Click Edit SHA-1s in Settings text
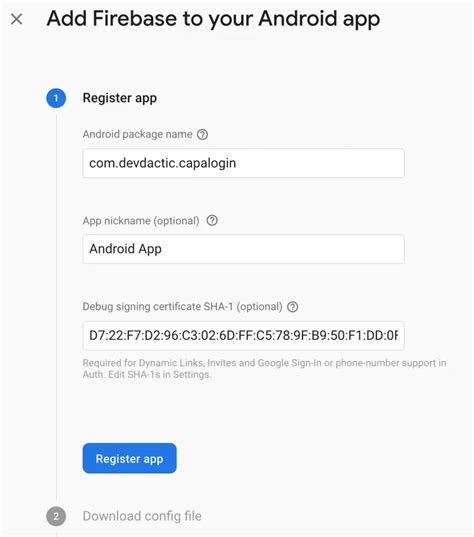The image size is (474, 537). 159,375
